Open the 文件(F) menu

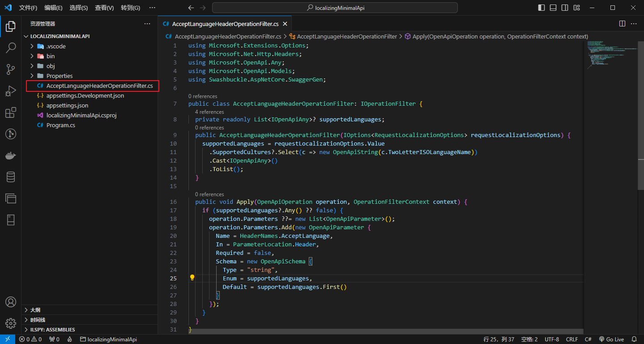click(28, 8)
